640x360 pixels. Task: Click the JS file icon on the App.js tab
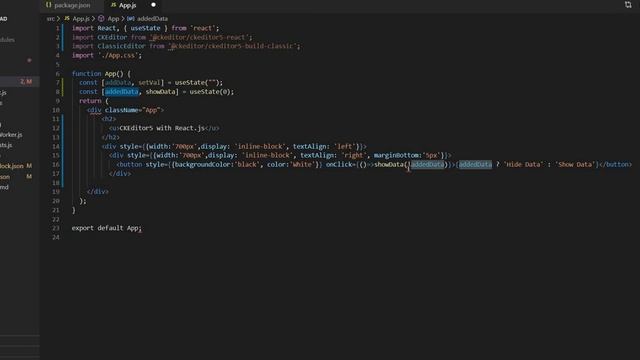pos(113,5)
